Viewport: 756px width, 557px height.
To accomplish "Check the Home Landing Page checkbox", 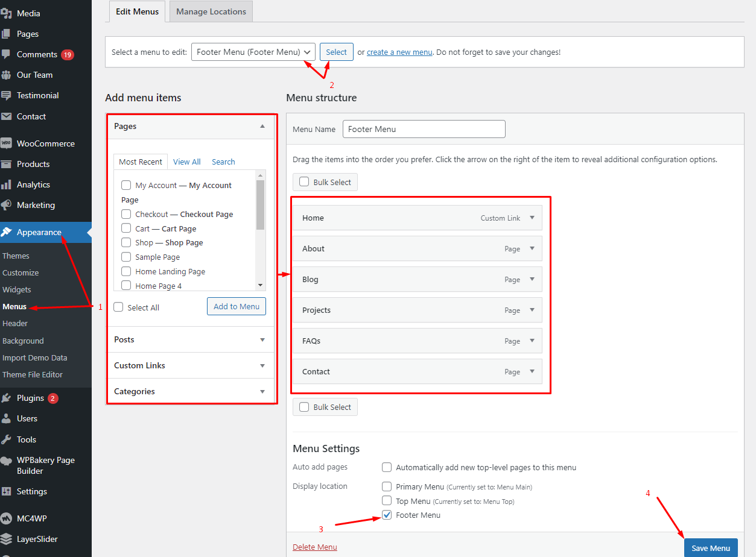I will (126, 271).
